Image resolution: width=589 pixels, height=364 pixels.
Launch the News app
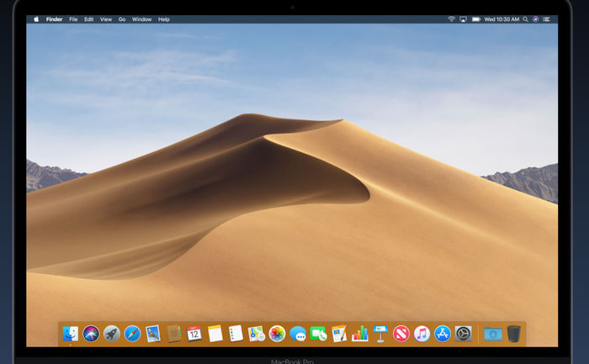401,334
